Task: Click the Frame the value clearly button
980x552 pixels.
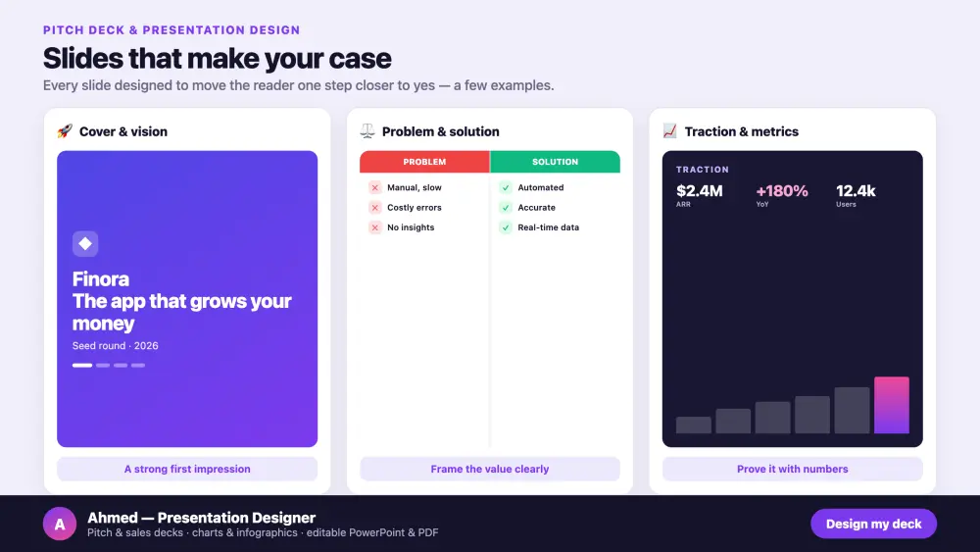Action: point(490,469)
